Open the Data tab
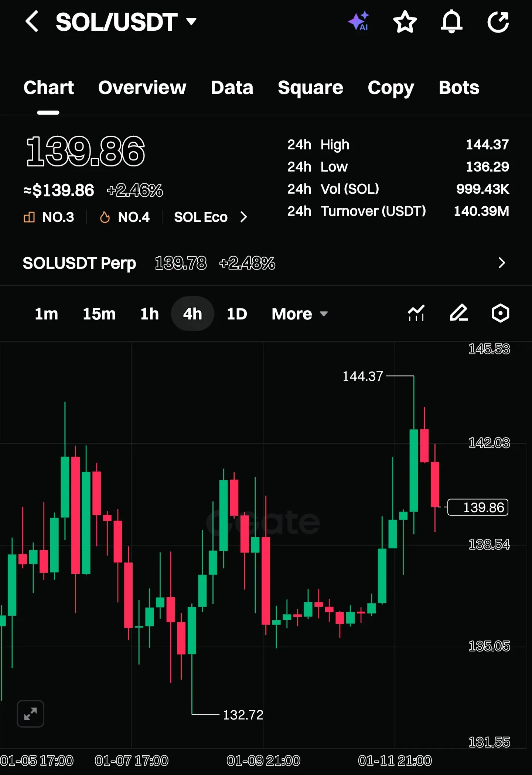532x775 pixels. pyautogui.click(x=232, y=88)
